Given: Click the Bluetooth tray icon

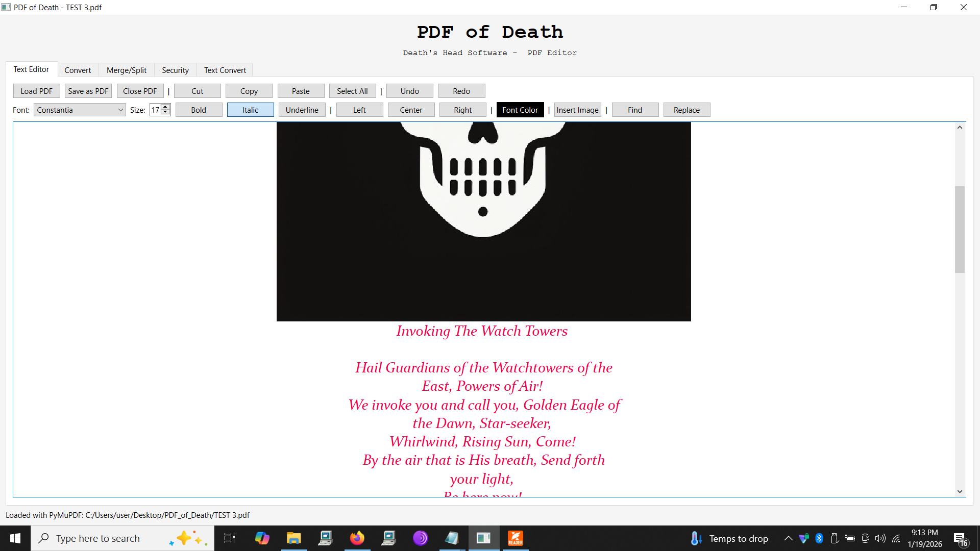Looking at the screenshot, I should click(819, 538).
